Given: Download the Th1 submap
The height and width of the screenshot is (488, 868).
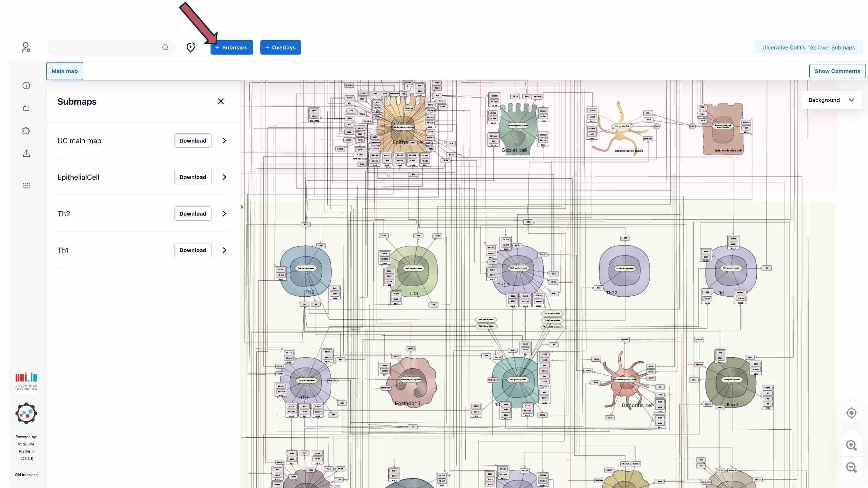Looking at the screenshot, I should [x=193, y=250].
